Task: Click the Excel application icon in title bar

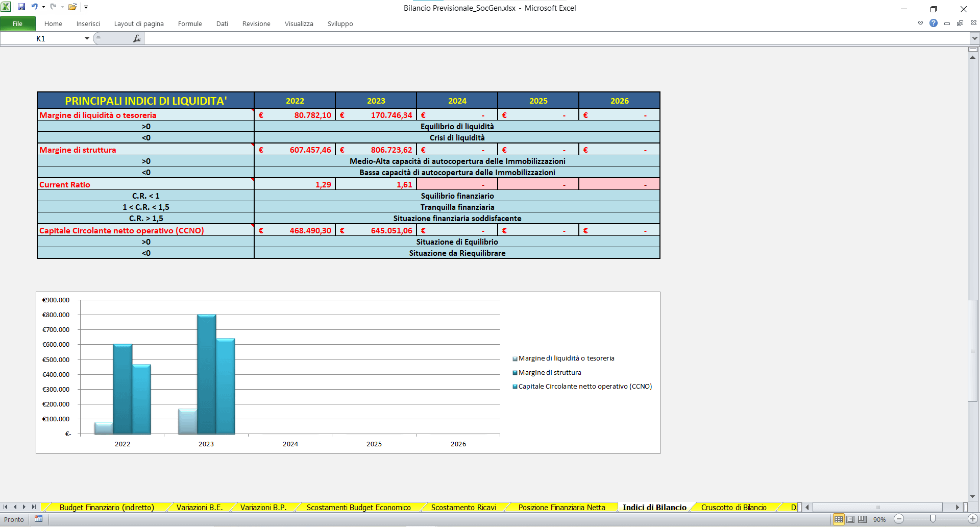Action: pos(6,7)
